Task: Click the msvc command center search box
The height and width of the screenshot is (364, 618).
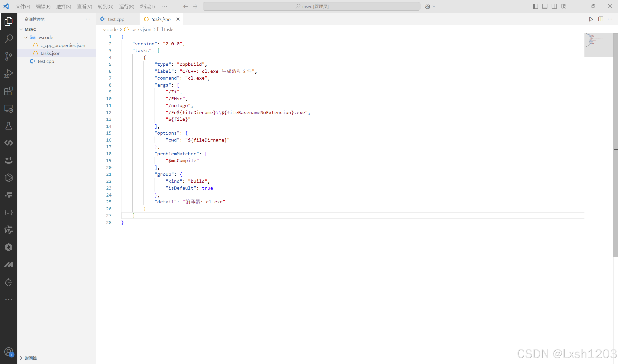Action: pyautogui.click(x=311, y=6)
